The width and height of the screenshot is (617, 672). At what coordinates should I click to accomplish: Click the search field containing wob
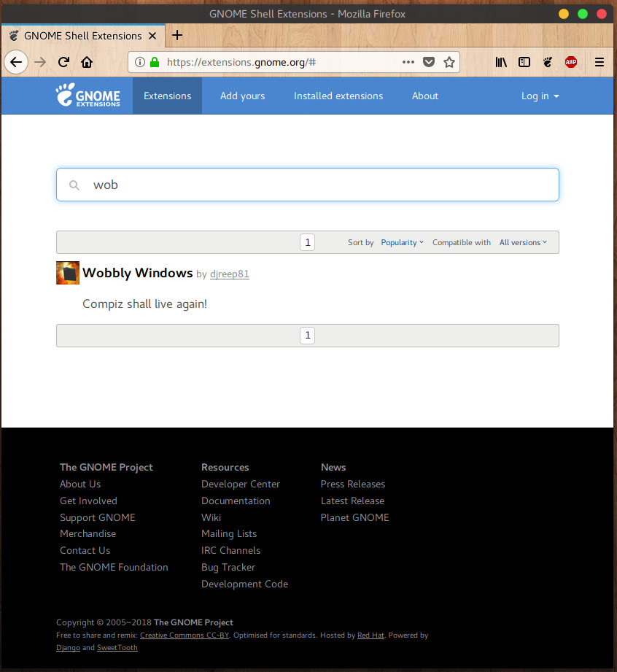point(308,185)
